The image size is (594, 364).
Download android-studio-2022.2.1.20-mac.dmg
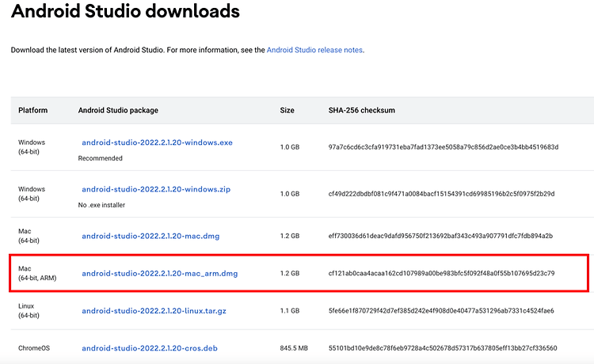150,236
